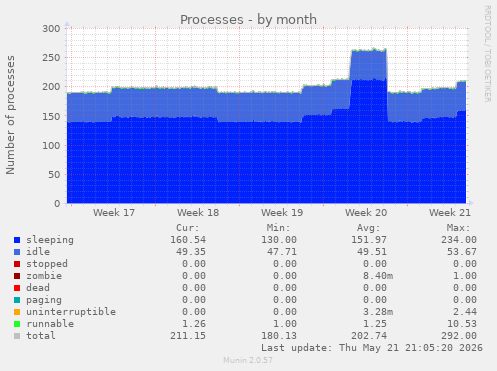The height and width of the screenshot is (371, 497).
Task: Click sleeping average value 151.97
Action: [369, 240]
